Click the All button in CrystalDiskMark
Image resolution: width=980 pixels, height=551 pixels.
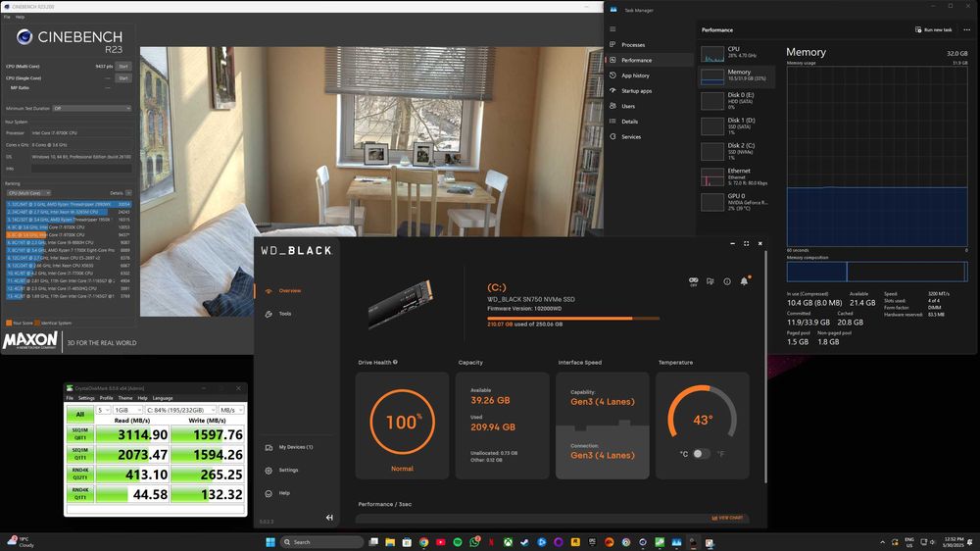coord(80,415)
